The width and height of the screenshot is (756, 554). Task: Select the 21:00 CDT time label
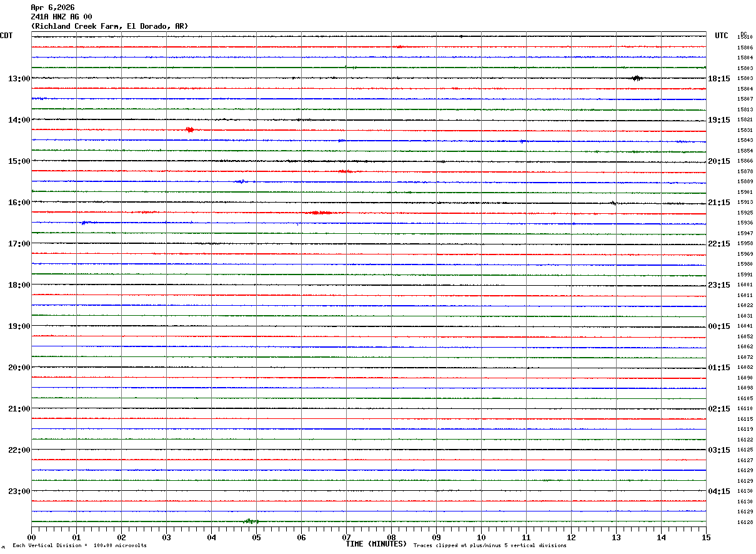coord(19,409)
